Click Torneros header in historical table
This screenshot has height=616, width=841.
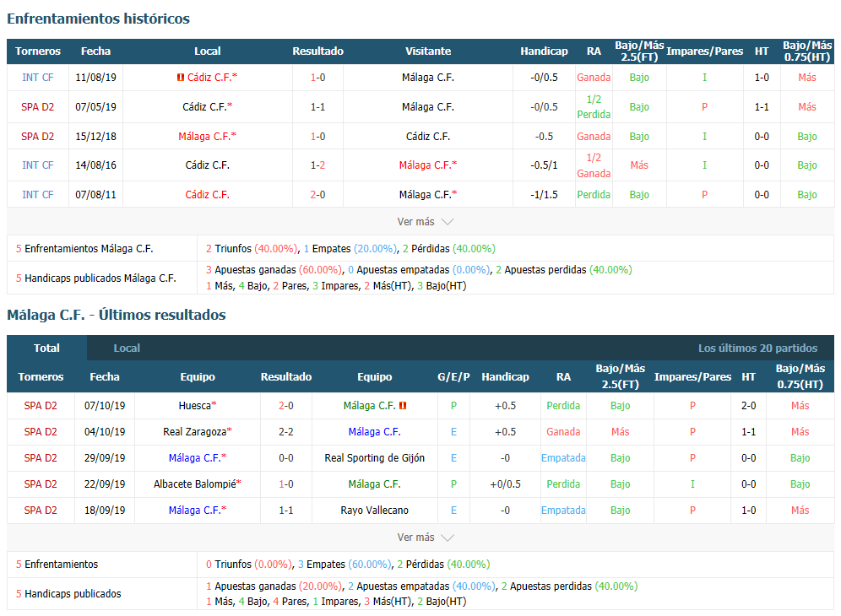tap(37, 51)
